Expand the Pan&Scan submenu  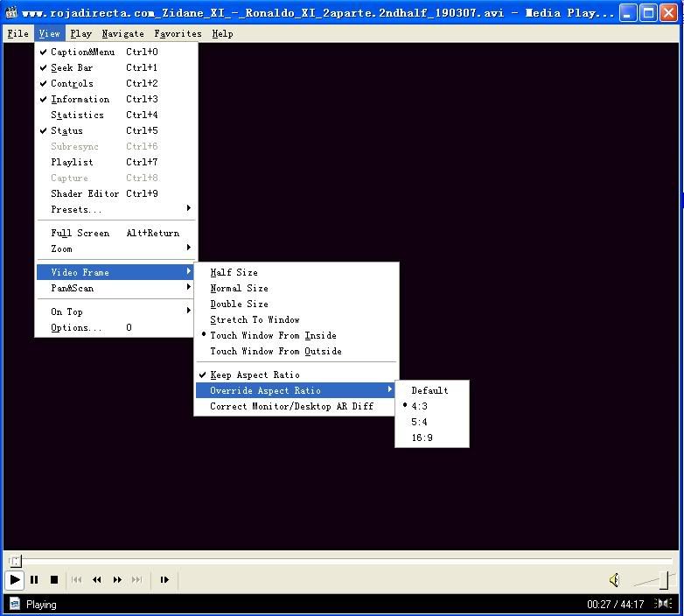[115, 288]
